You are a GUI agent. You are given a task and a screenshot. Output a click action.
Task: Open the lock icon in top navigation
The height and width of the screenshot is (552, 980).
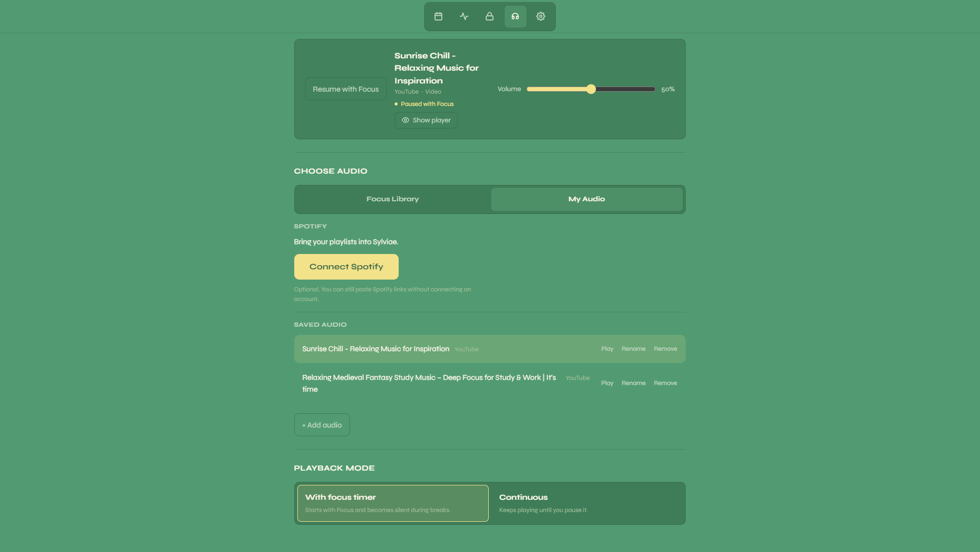[490, 16]
